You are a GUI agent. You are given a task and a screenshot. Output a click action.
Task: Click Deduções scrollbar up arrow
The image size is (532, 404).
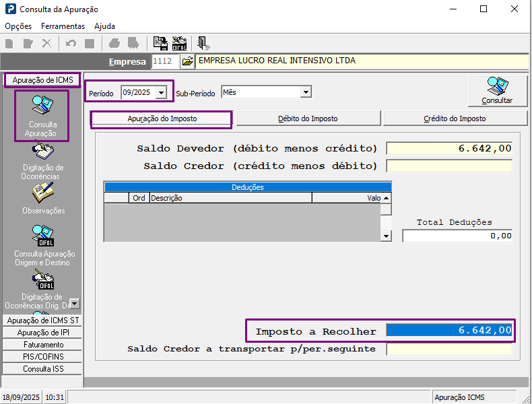[x=386, y=198]
